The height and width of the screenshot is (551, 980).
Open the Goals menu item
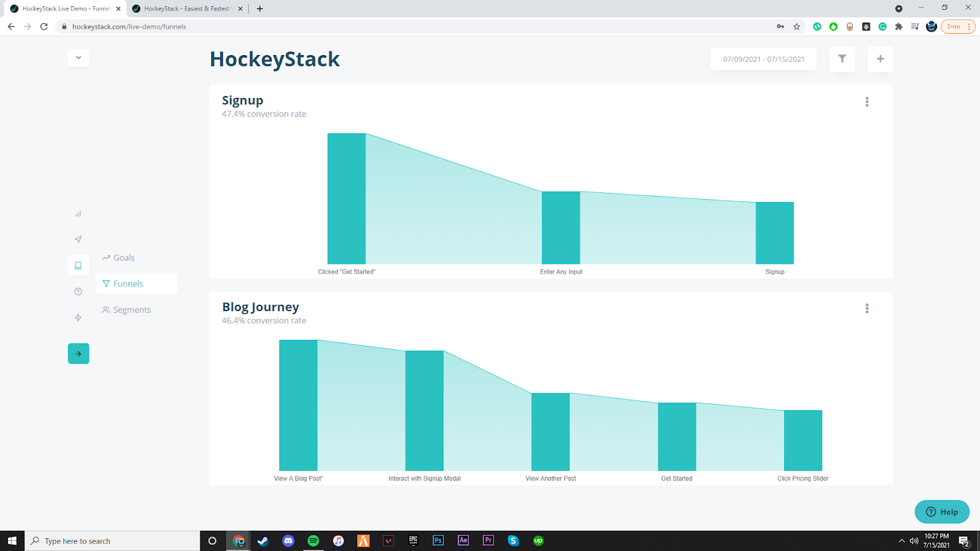point(118,258)
